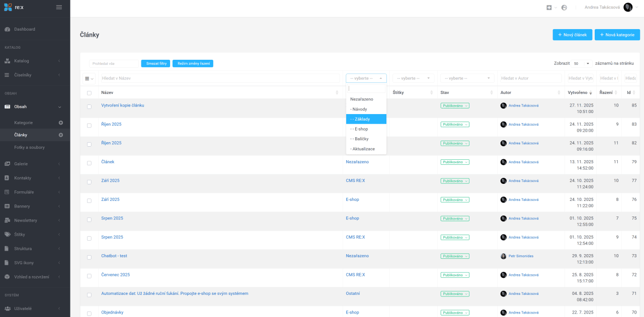Click the Hledat v Název search field
This screenshot has width=644, height=317.
[x=219, y=78]
